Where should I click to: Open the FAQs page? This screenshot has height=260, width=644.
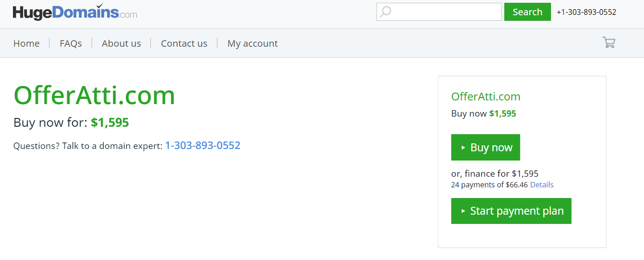[x=71, y=43]
